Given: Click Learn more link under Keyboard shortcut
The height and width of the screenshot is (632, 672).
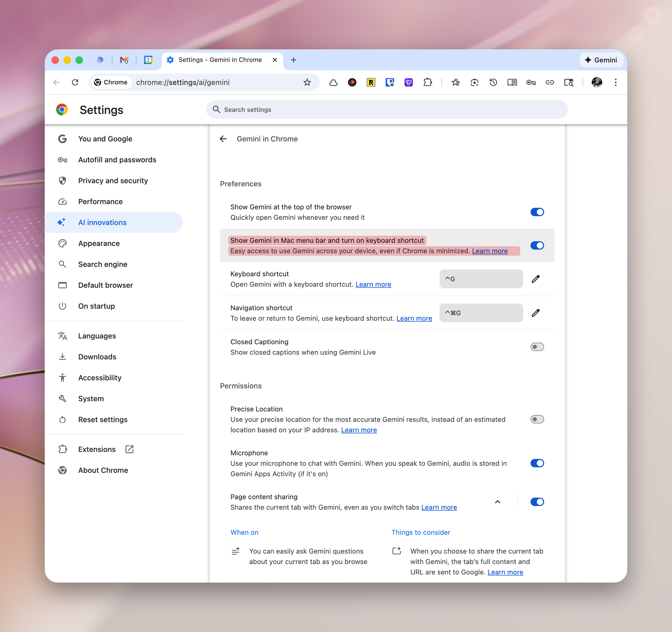Looking at the screenshot, I should (373, 285).
